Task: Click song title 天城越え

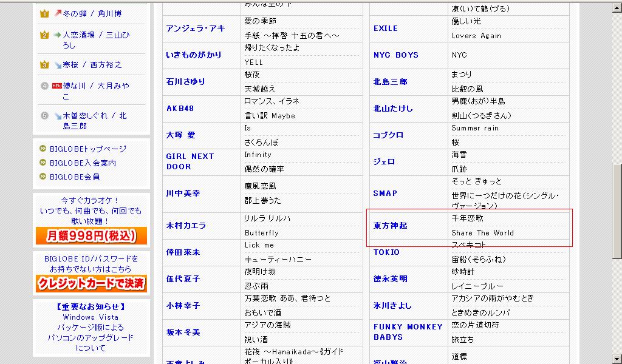Action: (260, 89)
